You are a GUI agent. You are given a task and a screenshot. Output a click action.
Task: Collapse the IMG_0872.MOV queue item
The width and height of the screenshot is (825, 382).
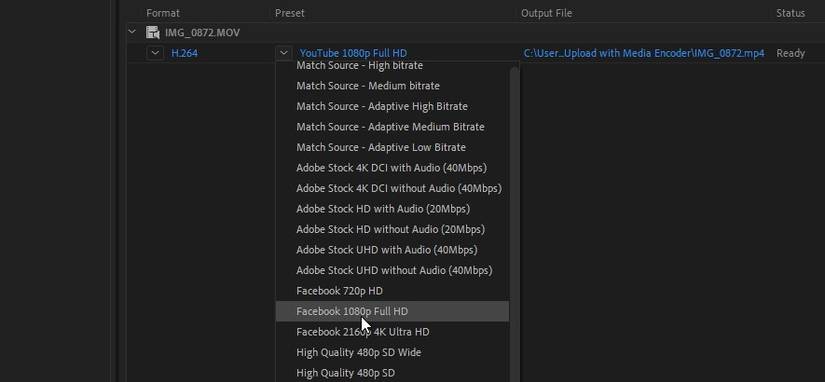132,32
